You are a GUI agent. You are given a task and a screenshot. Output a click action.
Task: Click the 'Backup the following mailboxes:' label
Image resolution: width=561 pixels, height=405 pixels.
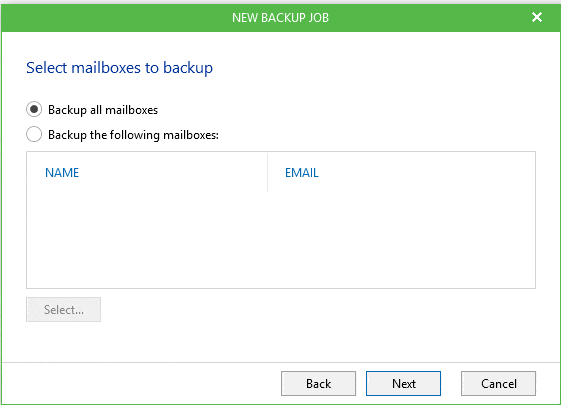[x=133, y=135]
